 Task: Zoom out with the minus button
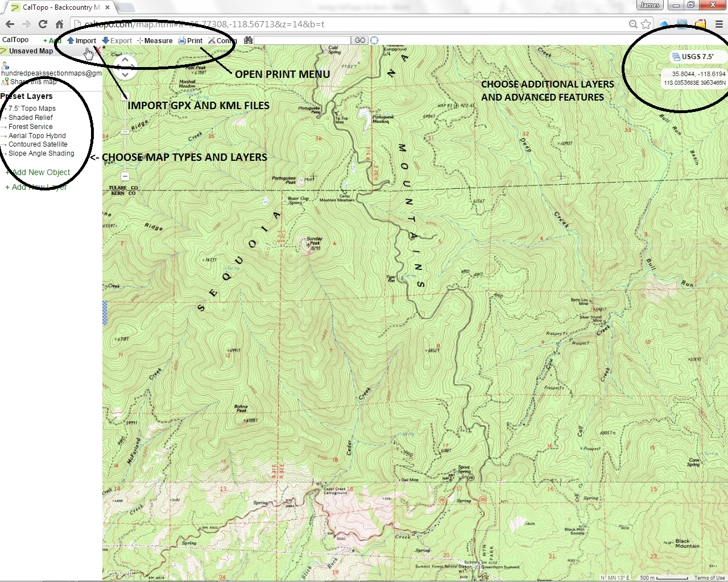click(125, 176)
